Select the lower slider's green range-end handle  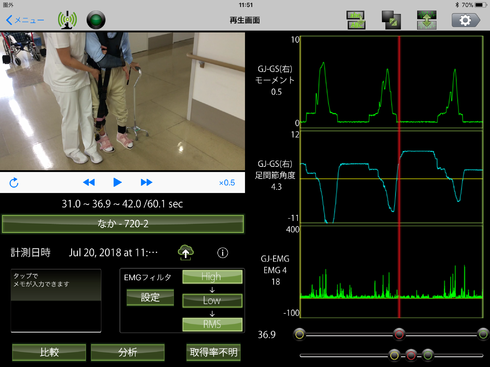[x=428, y=355]
